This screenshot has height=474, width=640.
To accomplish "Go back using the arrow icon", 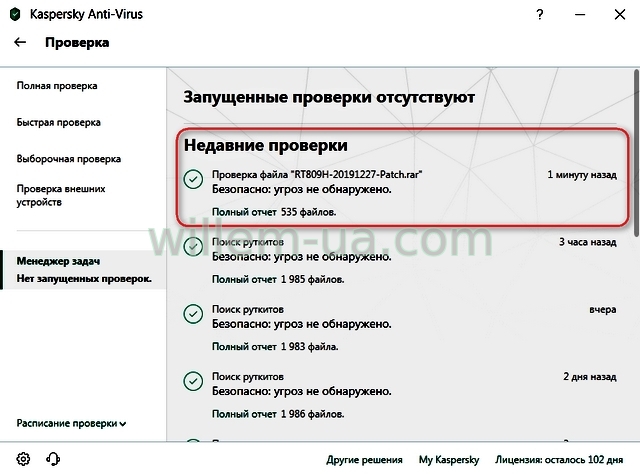I will [x=20, y=42].
